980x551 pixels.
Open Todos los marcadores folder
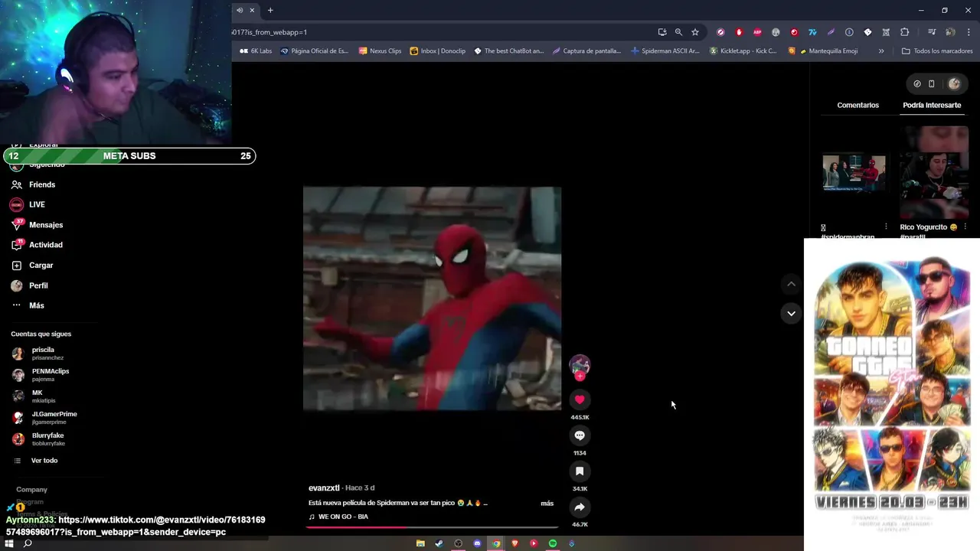tap(937, 51)
